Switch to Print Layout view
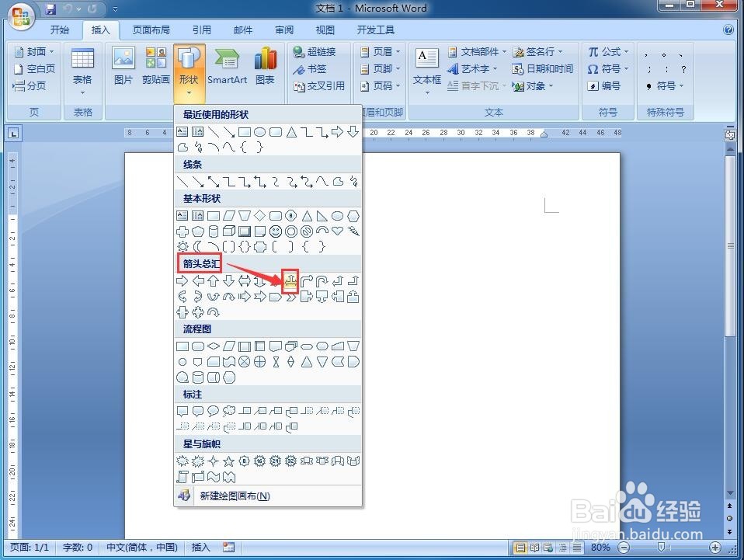 (520, 548)
